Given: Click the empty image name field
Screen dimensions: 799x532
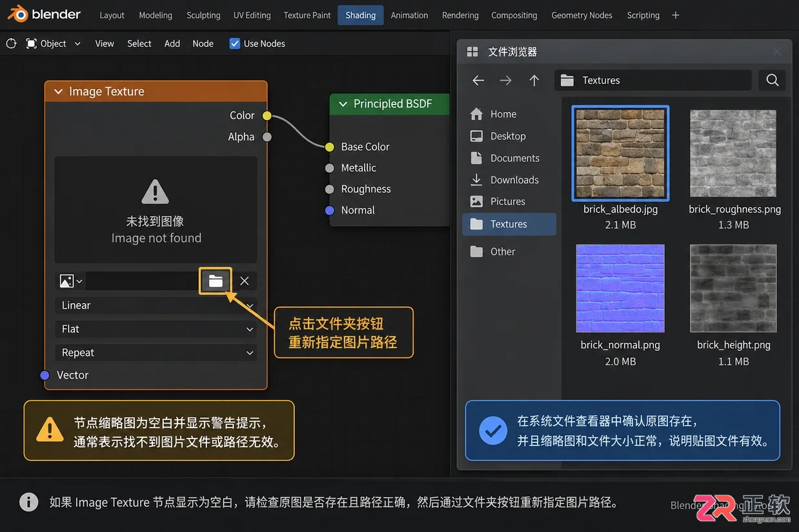Looking at the screenshot, I should pyautogui.click(x=142, y=281).
